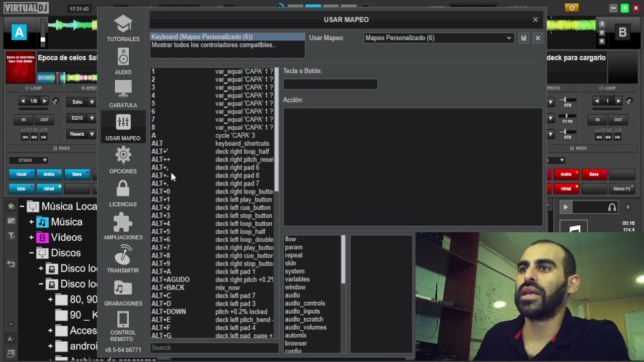Open the STEMS pads mode dropdown
The width and height of the screenshot is (644, 362).
29,160
